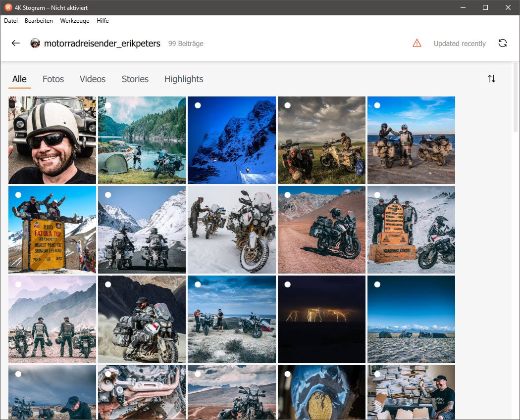Open the Bearbeiten menu
The height and width of the screenshot is (420, 520).
point(39,21)
